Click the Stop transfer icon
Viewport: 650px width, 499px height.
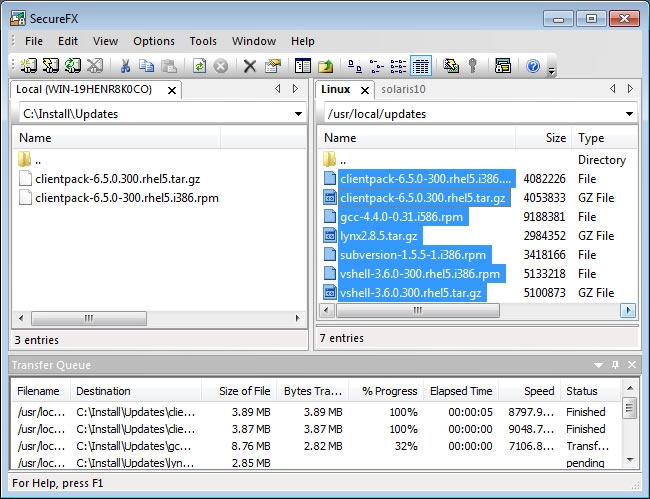click(221, 65)
